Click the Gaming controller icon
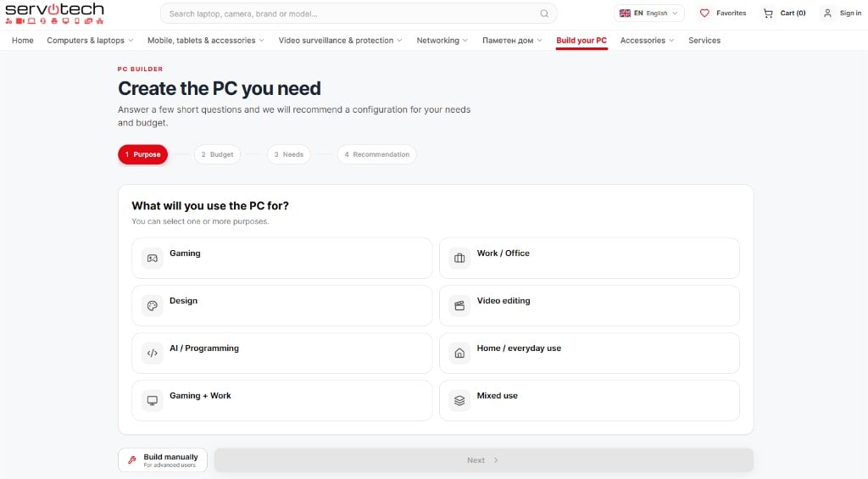 [x=153, y=258]
